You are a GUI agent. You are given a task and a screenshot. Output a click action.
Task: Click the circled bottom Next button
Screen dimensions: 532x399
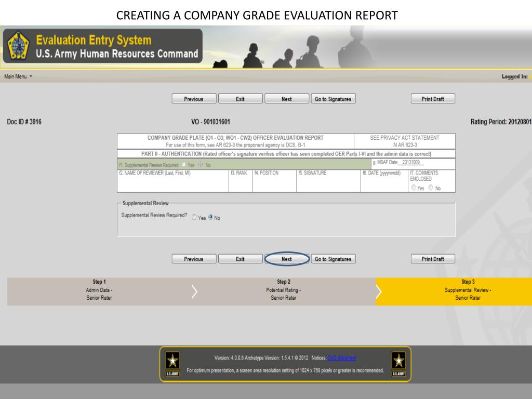coord(287,259)
